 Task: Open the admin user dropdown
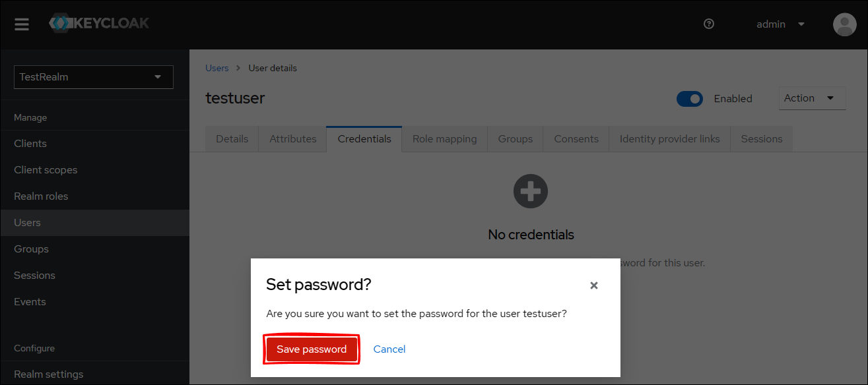click(780, 24)
